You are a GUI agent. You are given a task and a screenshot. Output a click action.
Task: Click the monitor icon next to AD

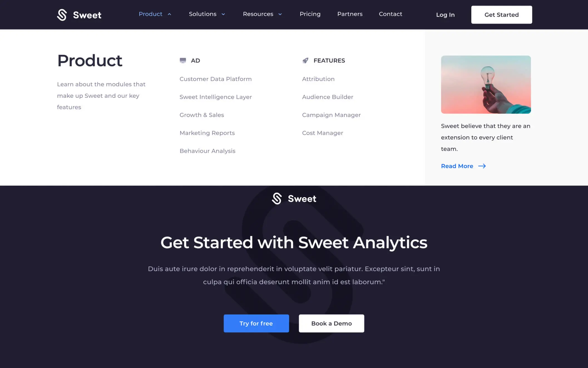[182, 60]
